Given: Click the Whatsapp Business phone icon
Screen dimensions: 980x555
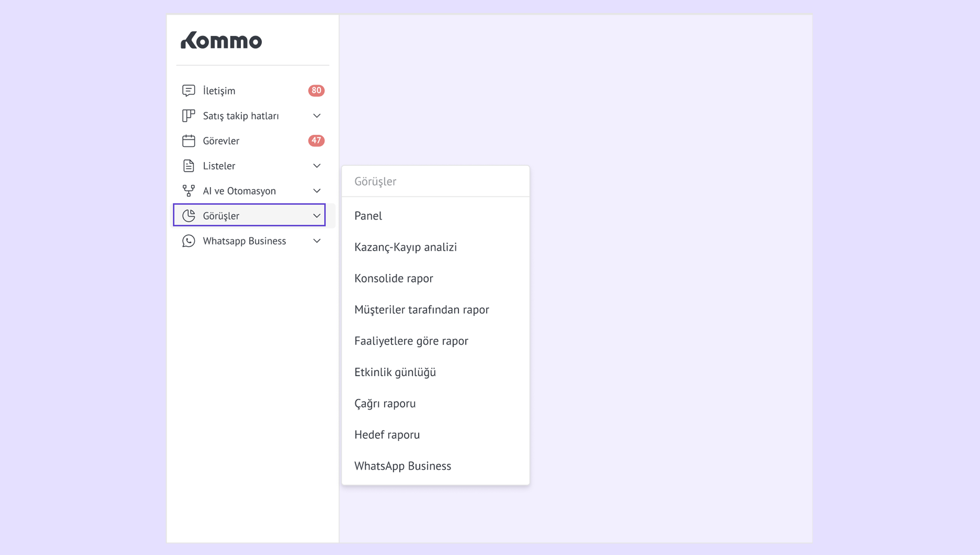Looking at the screenshot, I should (x=188, y=241).
